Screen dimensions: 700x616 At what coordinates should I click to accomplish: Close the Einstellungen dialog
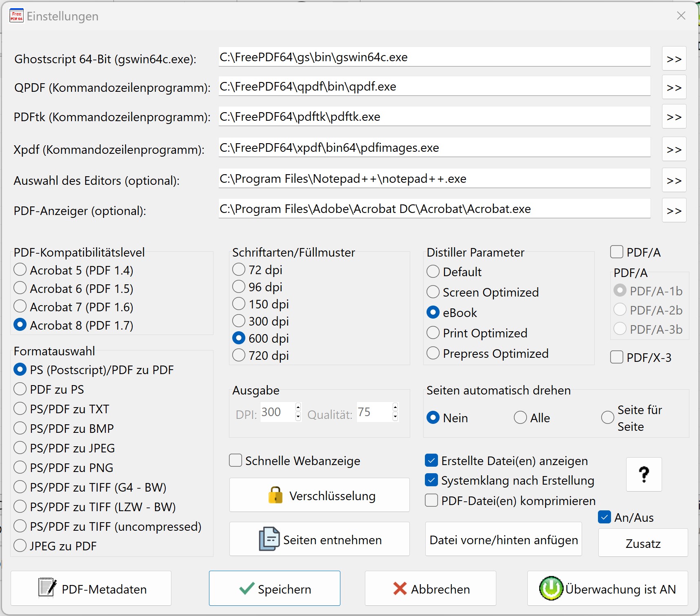[x=681, y=16]
